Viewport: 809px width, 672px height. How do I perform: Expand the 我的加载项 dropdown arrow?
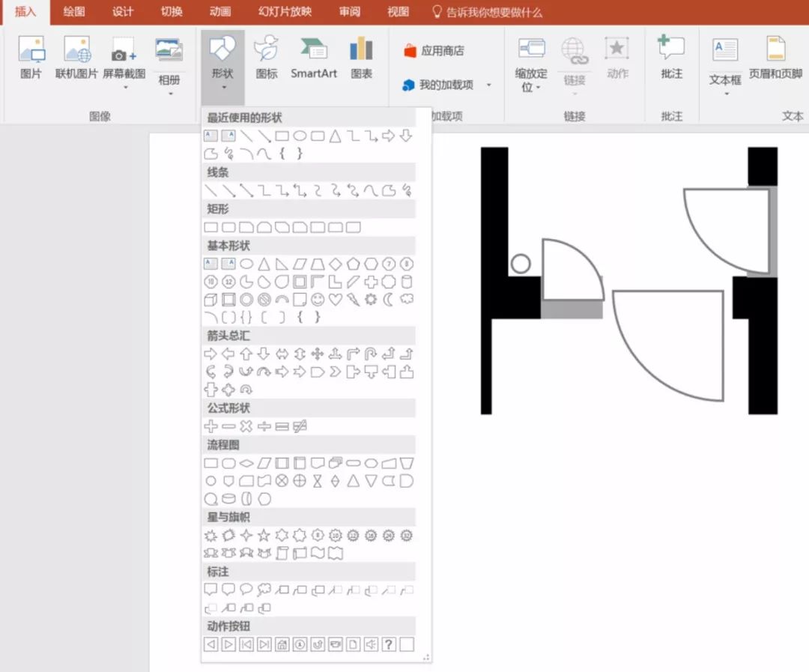[x=489, y=85]
